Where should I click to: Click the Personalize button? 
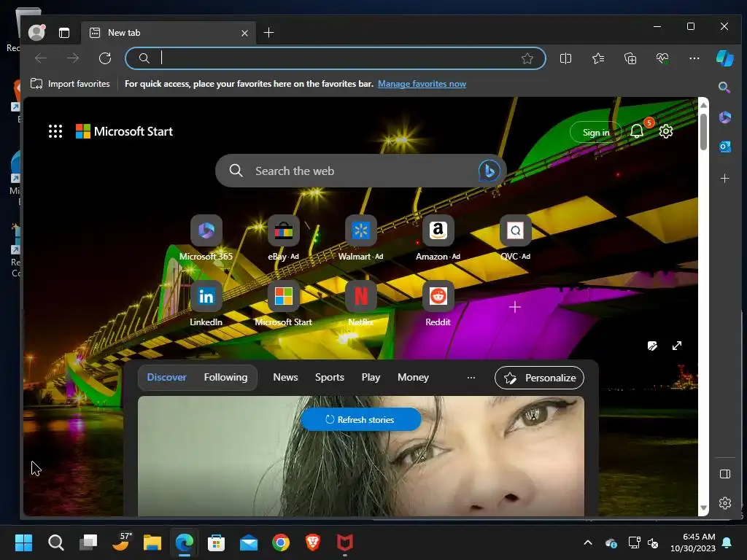tap(539, 378)
